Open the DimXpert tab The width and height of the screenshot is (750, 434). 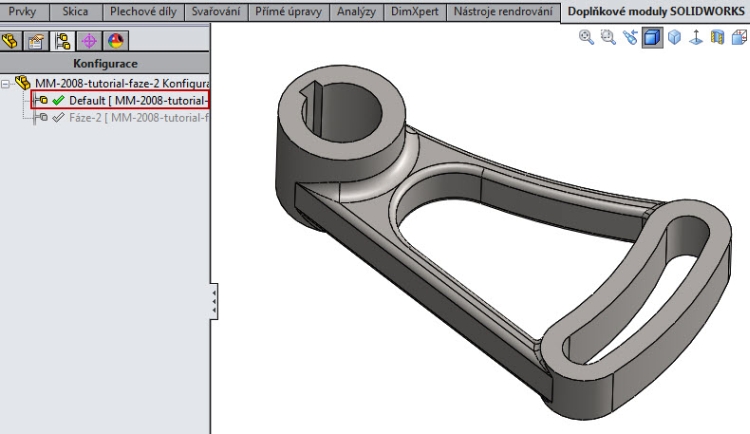pos(415,11)
